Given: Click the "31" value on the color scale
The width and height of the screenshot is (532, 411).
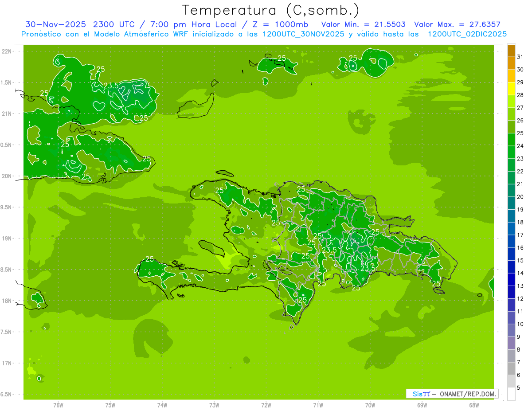Looking at the screenshot, I should (520, 57).
